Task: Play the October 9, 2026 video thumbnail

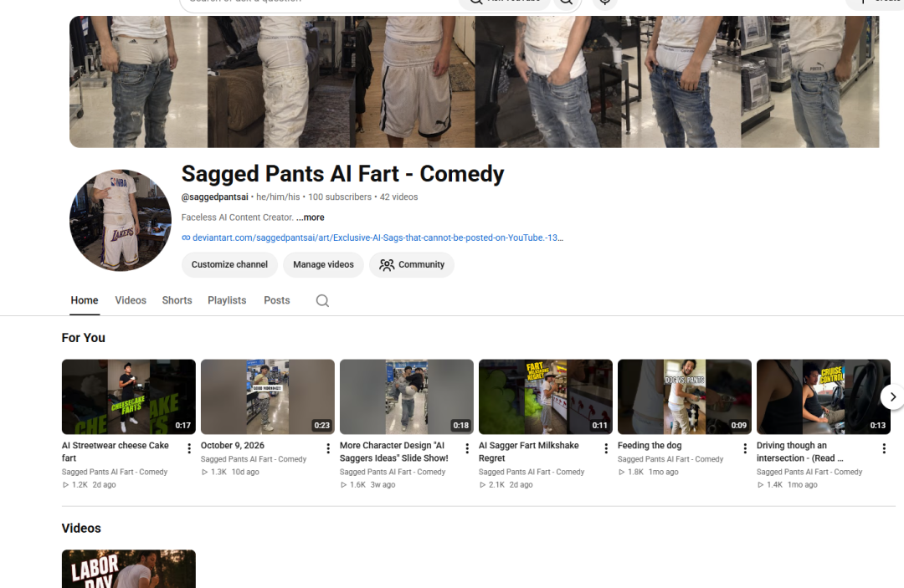Action: (268, 396)
